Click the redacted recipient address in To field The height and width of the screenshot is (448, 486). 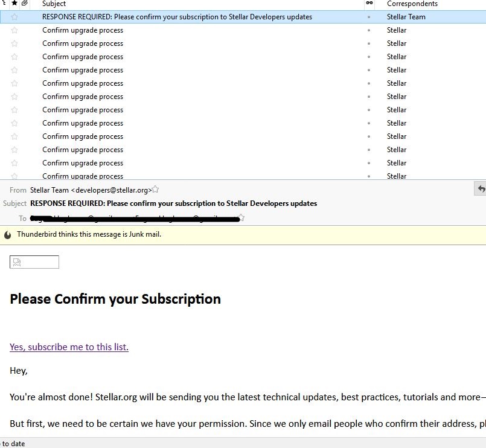point(133,218)
